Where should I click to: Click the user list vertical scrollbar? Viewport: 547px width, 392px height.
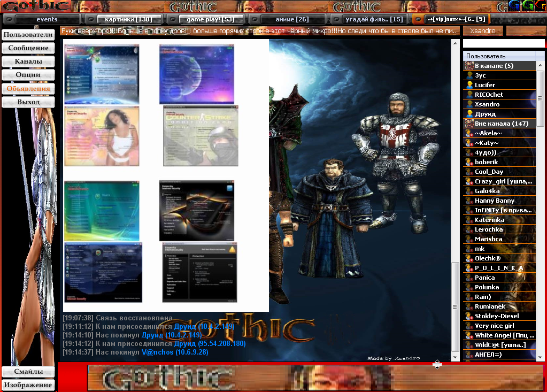[x=541, y=214]
